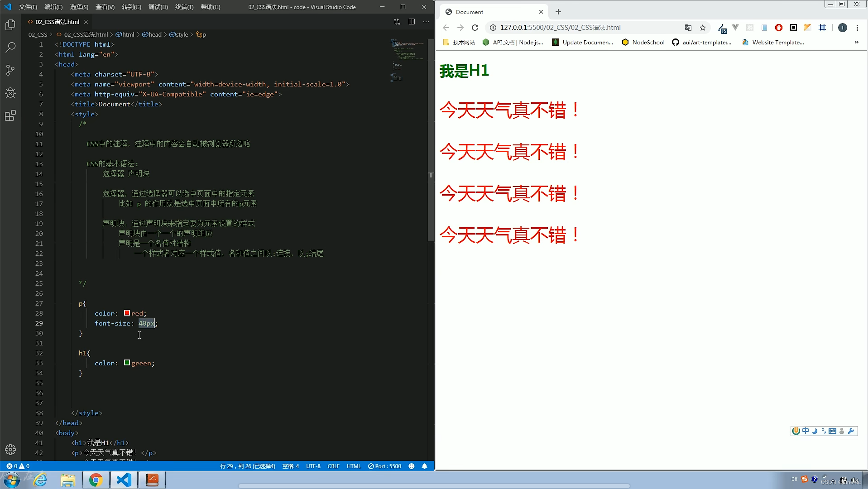Open the Manage gear in VS Code
868x489 pixels.
pyautogui.click(x=10, y=450)
